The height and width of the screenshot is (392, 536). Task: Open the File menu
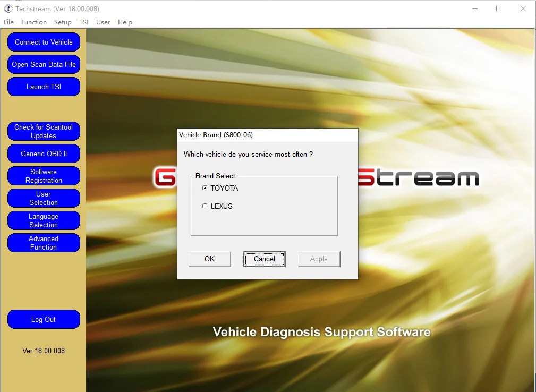coord(8,22)
